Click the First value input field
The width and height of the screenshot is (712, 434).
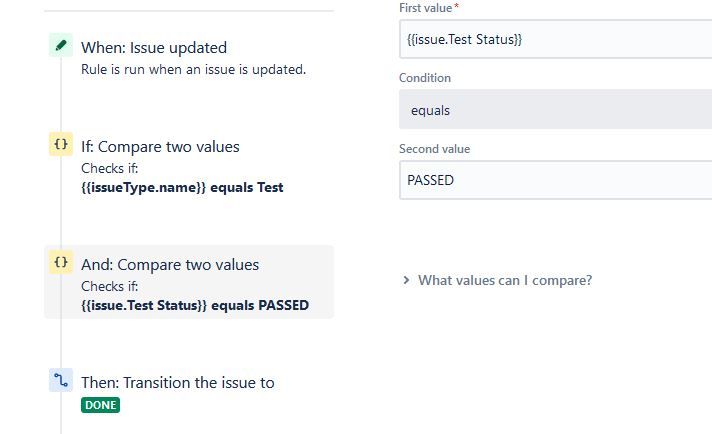click(555, 39)
